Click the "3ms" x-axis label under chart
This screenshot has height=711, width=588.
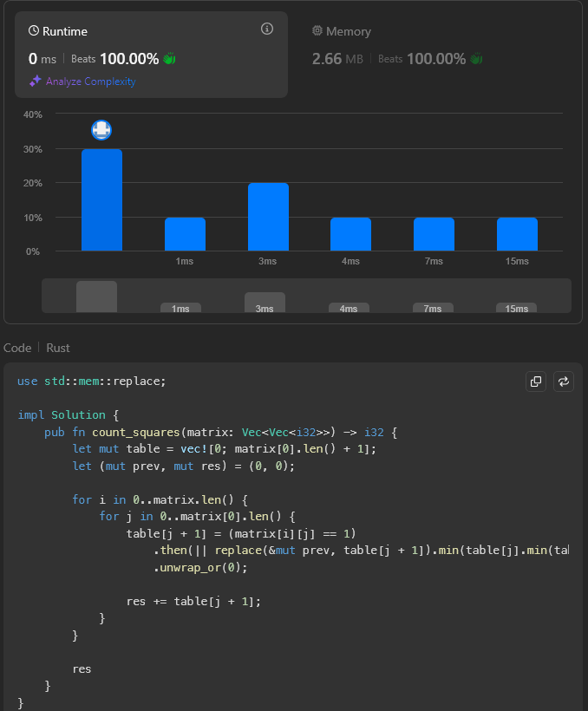(268, 261)
